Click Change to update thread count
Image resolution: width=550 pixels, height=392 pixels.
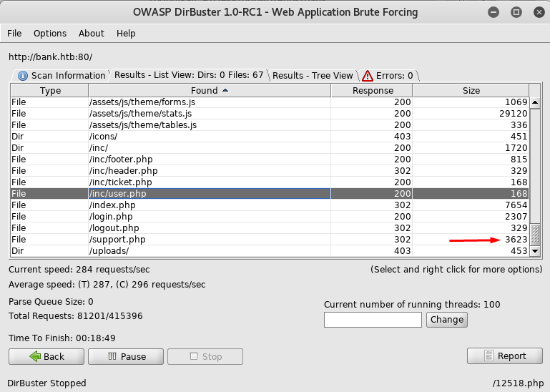[x=447, y=320]
